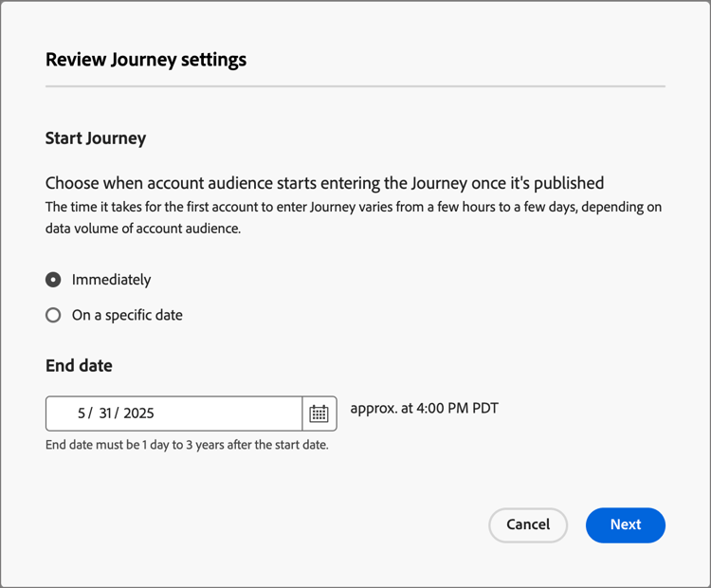The image size is (711, 588).
Task: Open the End date calendar picker
Action: [x=319, y=413]
